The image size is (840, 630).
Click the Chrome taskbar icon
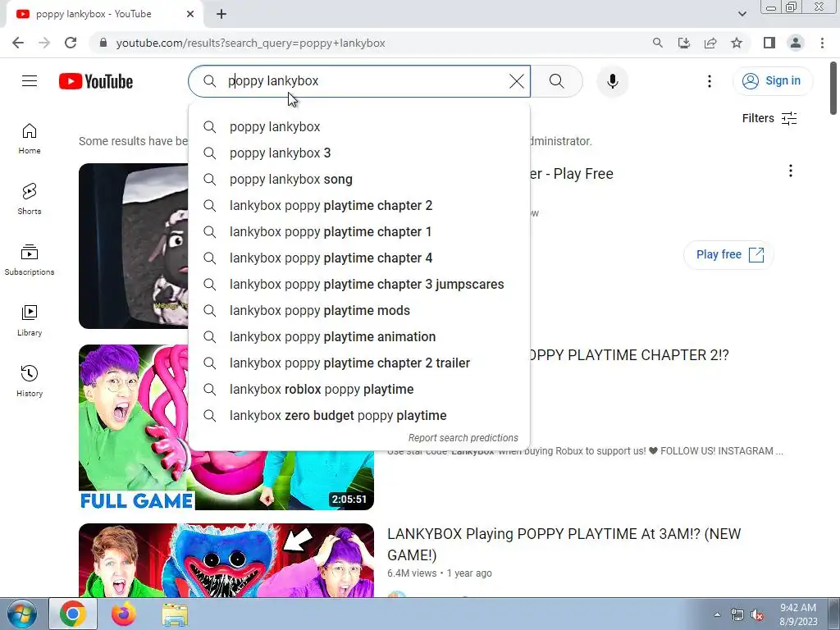(x=73, y=614)
